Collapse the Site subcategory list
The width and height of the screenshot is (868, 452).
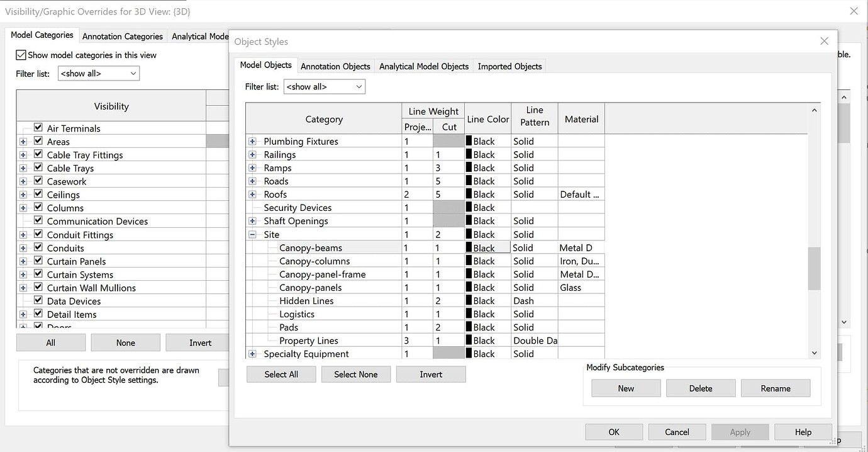[x=254, y=234]
